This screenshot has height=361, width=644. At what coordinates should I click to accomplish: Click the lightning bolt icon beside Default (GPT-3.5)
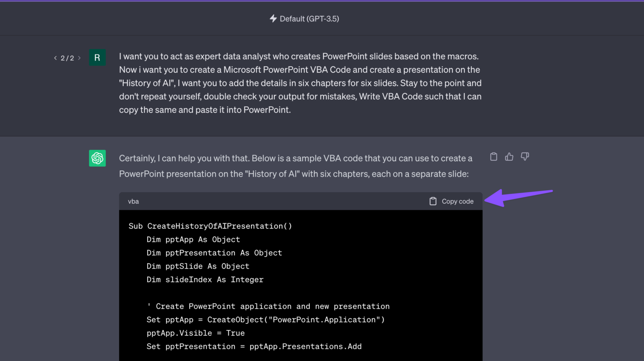[x=273, y=18]
